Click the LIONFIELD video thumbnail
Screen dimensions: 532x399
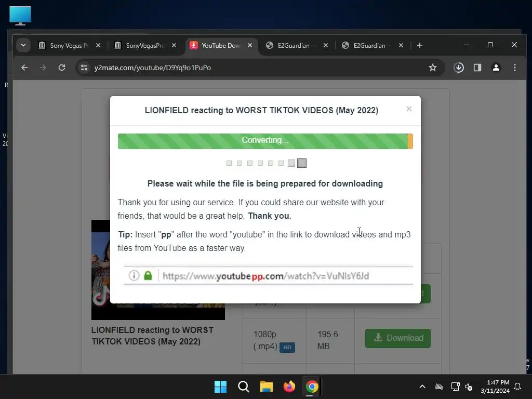click(158, 270)
